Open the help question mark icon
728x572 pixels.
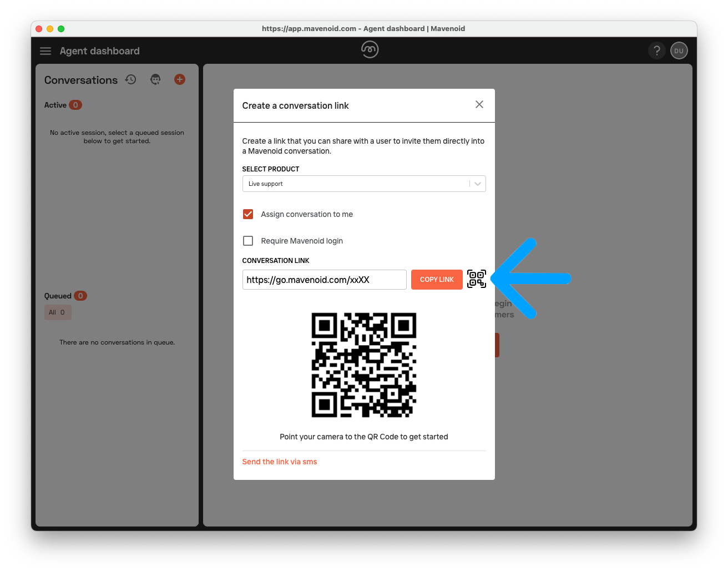pyautogui.click(x=657, y=50)
